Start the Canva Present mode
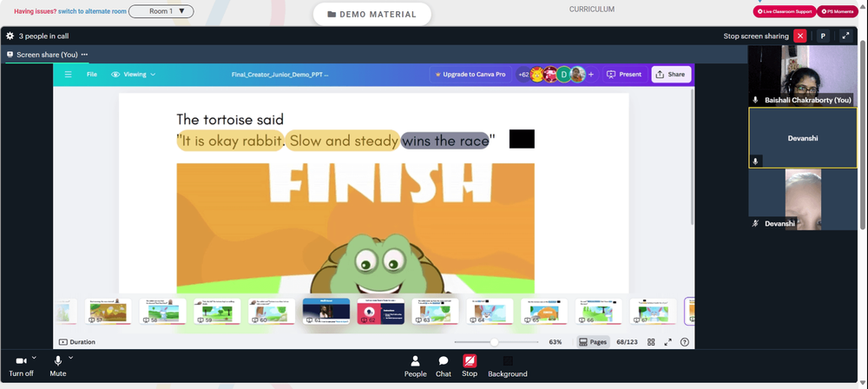 tap(624, 75)
